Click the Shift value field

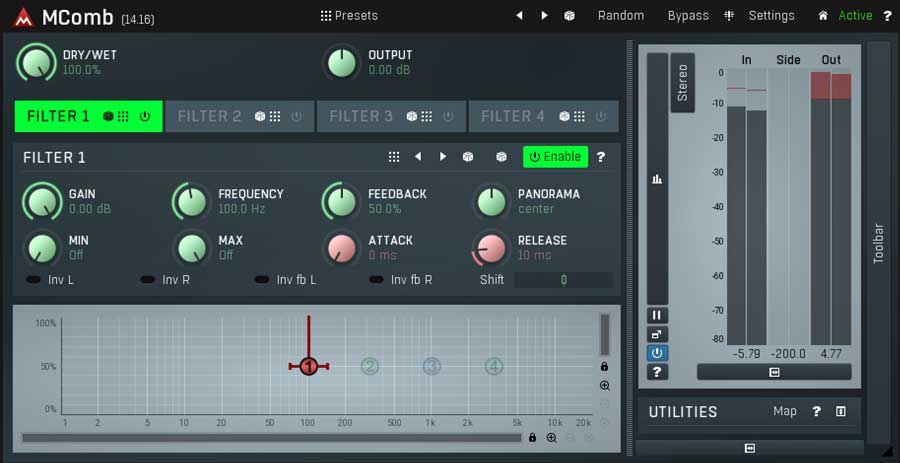(564, 280)
